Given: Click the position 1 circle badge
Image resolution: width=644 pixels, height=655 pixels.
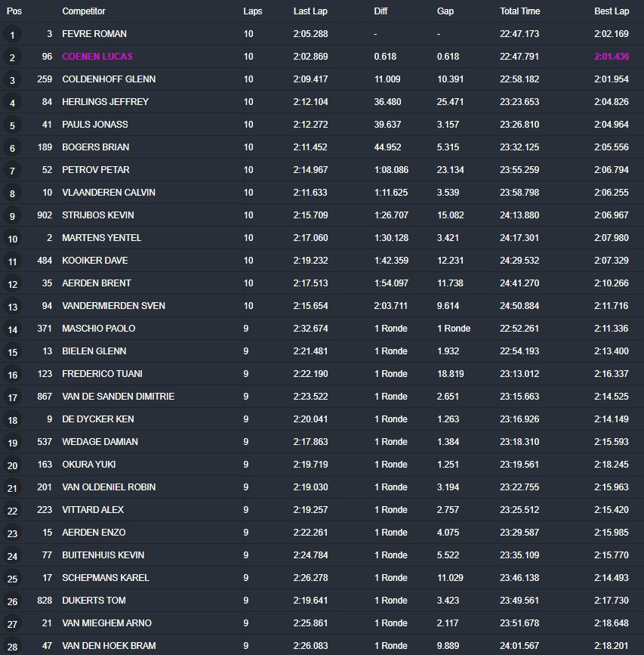Looking at the screenshot, I should [x=12, y=35].
